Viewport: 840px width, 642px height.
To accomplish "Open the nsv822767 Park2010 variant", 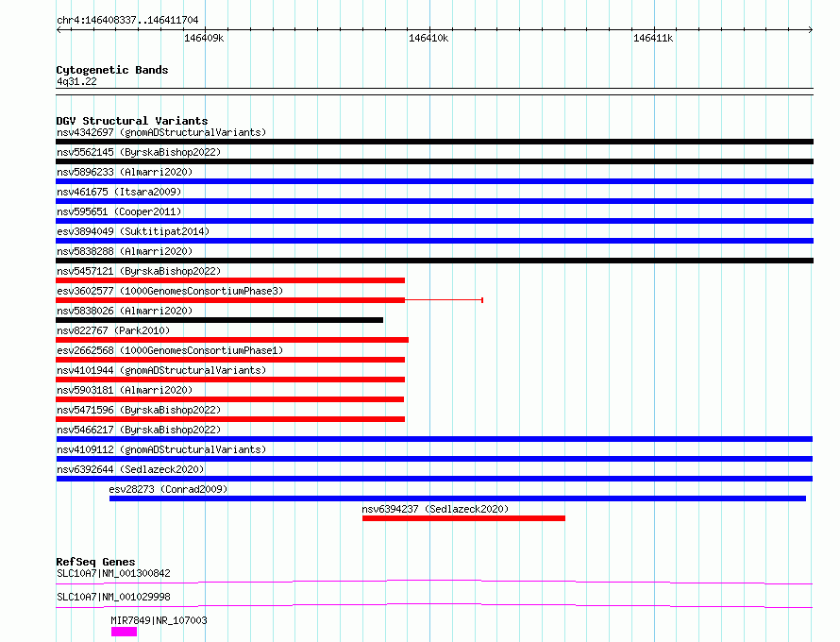I will pos(113,330).
